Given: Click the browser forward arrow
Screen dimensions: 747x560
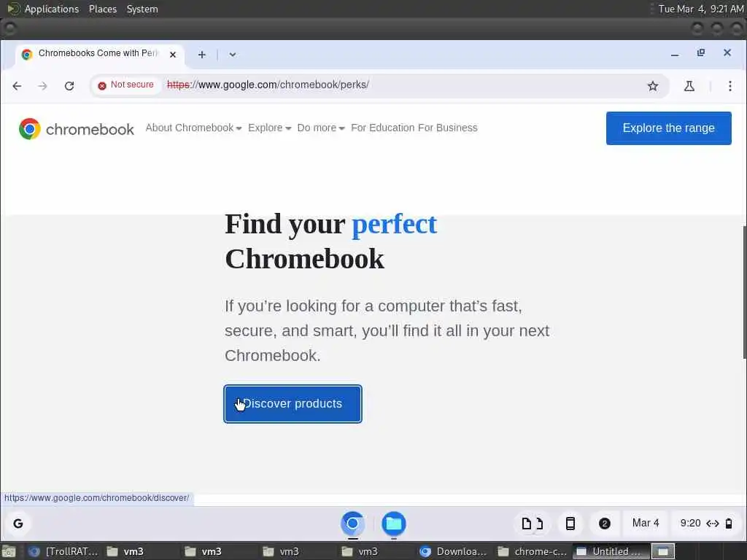Looking at the screenshot, I should pyautogui.click(x=43, y=86).
